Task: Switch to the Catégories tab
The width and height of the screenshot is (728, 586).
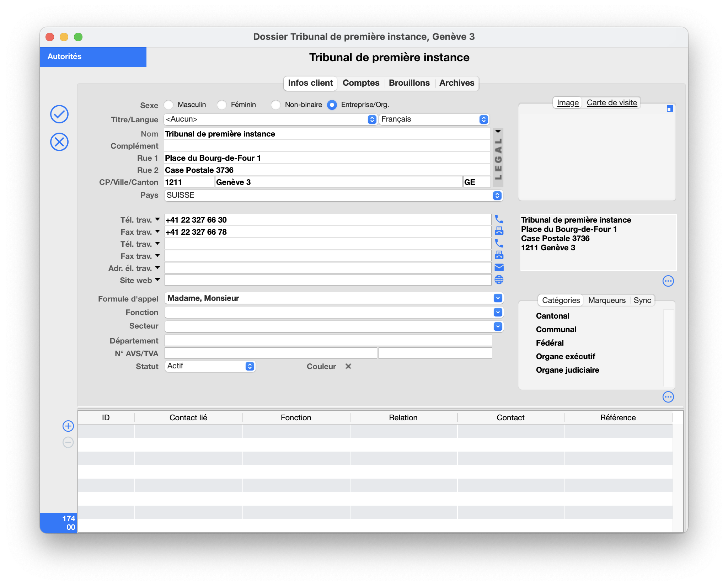Action: click(561, 300)
